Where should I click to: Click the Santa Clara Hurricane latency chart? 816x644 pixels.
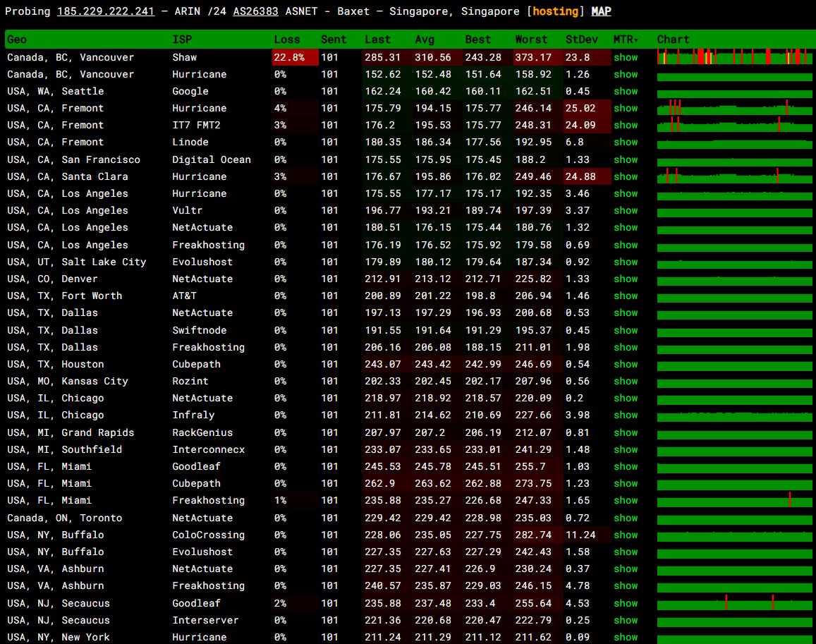coord(734,176)
